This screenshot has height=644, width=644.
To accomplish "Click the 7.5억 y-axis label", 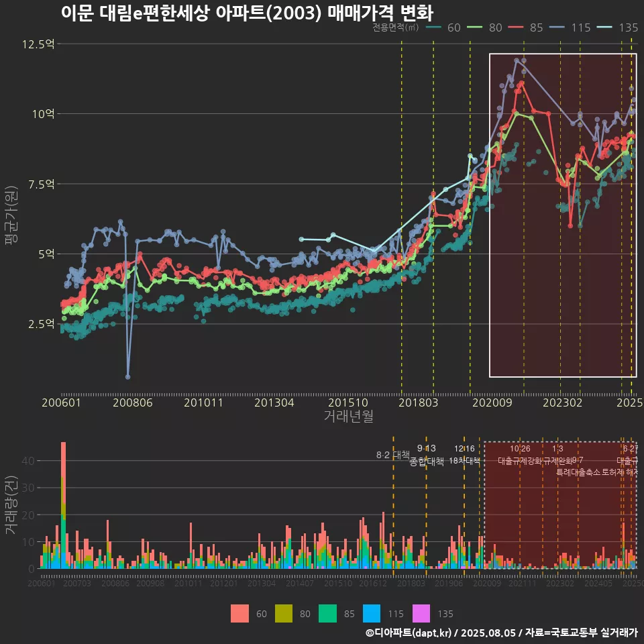I will tap(42, 184).
